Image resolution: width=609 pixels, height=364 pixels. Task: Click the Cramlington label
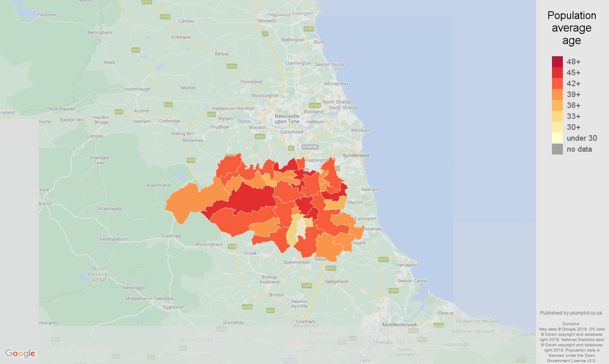click(x=298, y=63)
